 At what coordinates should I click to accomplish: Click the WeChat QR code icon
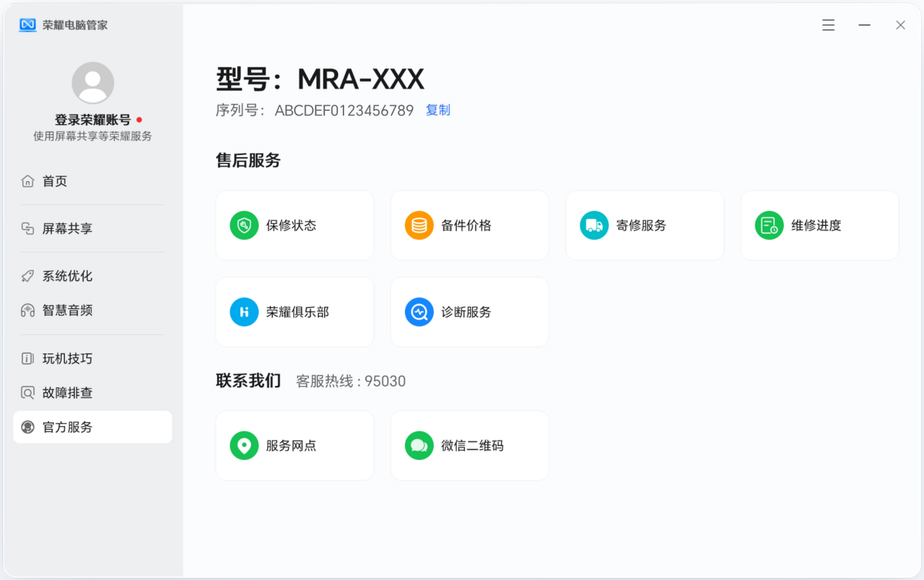click(x=419, y=445)
